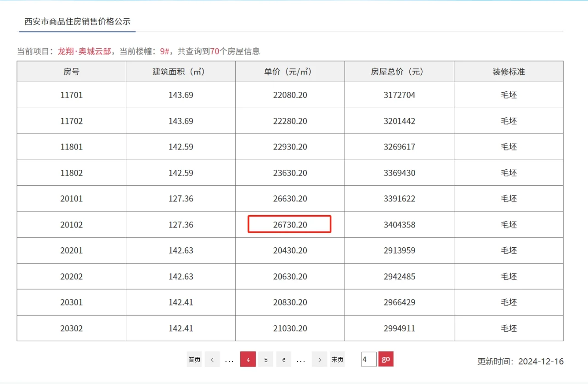
Task: Open page 6 in pagination
Action: [x=283, y=360]
